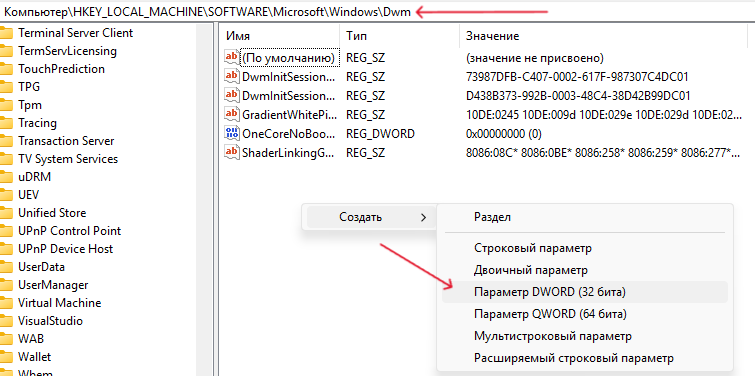Select the UserData key
Image resolution: width=755 pixels, height=376 pixels.
tap(41, 267)
